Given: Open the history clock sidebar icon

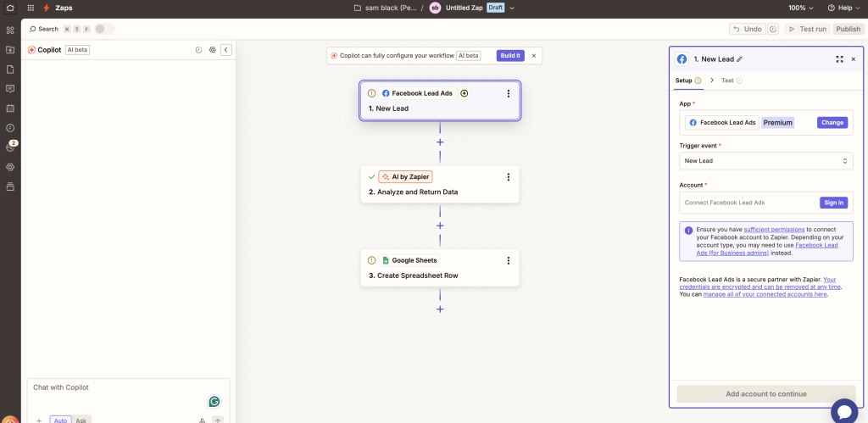Looking at the screenshot, I should coord(10,128).
